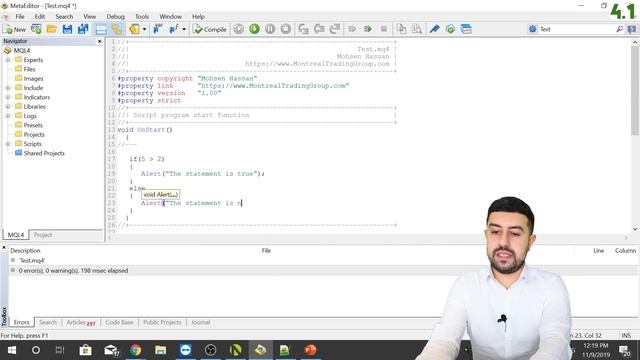The height and width of the screenshot is (360, 640).
Task: Expand the Libraries folder
Action: click(8, 107)
